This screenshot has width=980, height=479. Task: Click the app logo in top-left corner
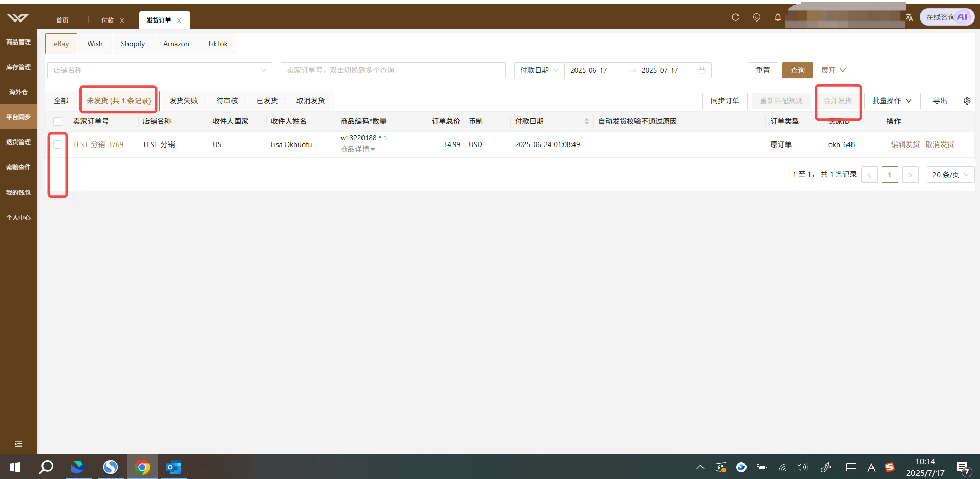point(18,18)
